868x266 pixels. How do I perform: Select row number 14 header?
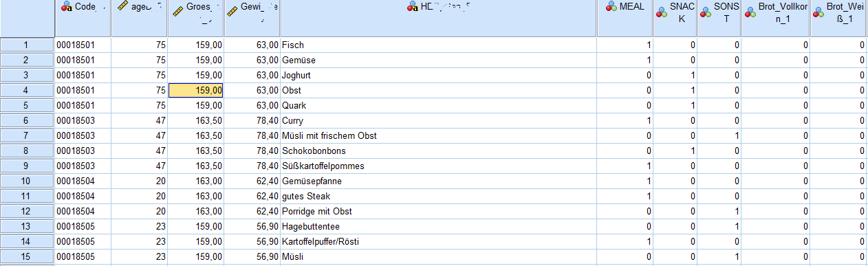point(27,242)
